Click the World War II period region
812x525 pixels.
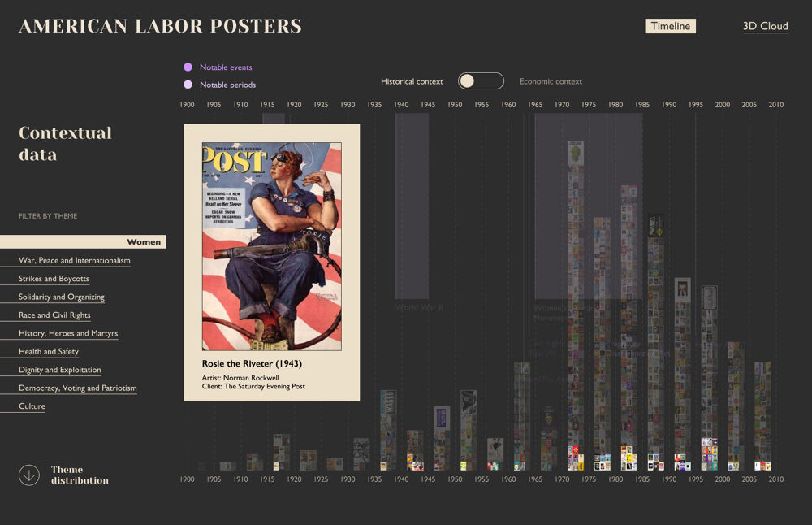(412, 206)
